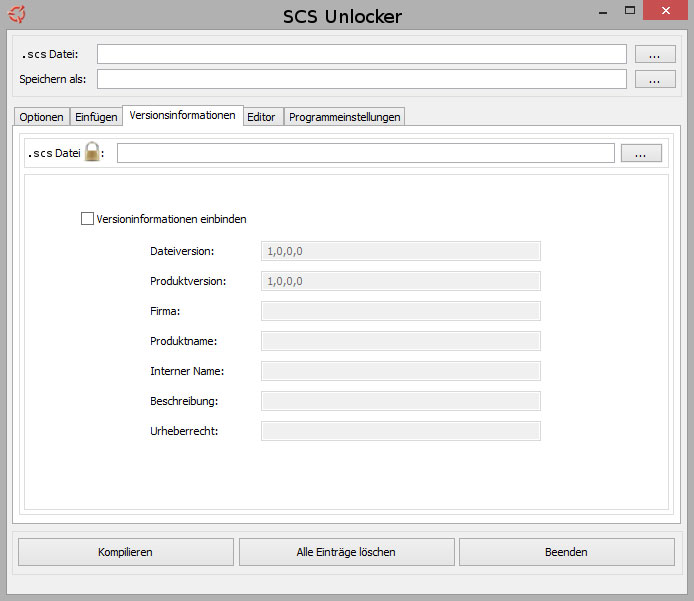The width and height of the screenshot is (694, 601).
Task: Click the padlock icon next to .scs Datei
Action: [92, 152]
